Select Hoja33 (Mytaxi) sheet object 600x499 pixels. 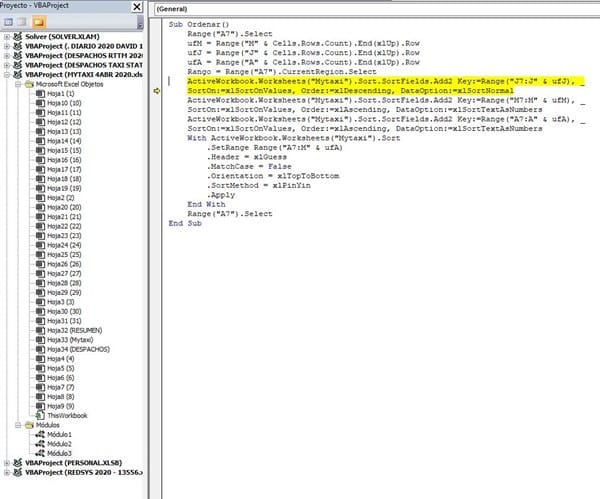[70, 340]
